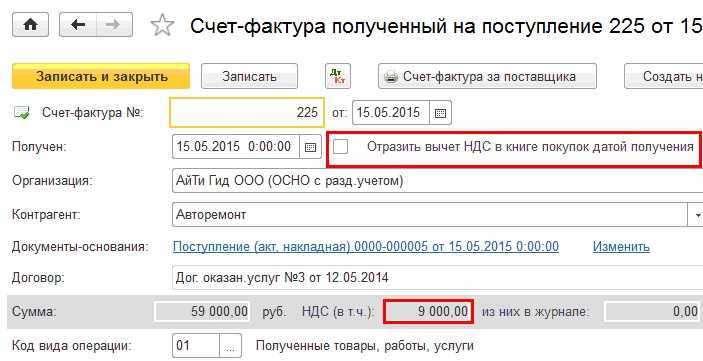The width and height of the screenshot is (703, 361).
Task: Show Дт/Кт accounting entries icon
Action: (x=338, y=77)
